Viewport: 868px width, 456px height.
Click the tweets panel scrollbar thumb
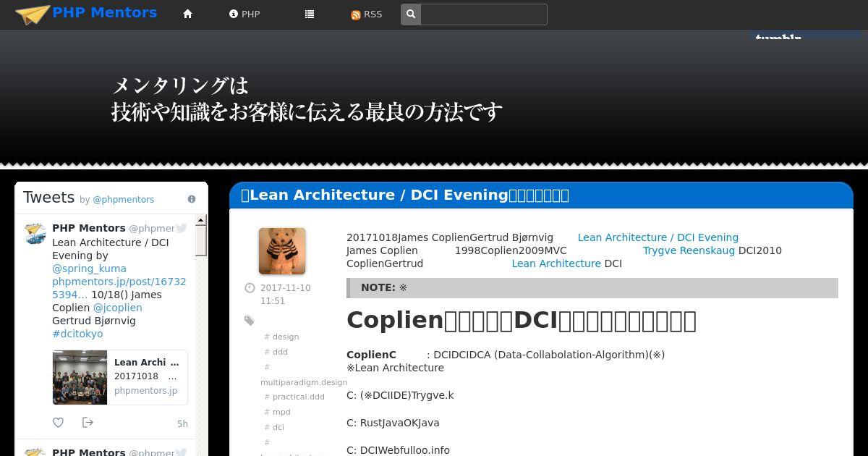click(201, 240)
